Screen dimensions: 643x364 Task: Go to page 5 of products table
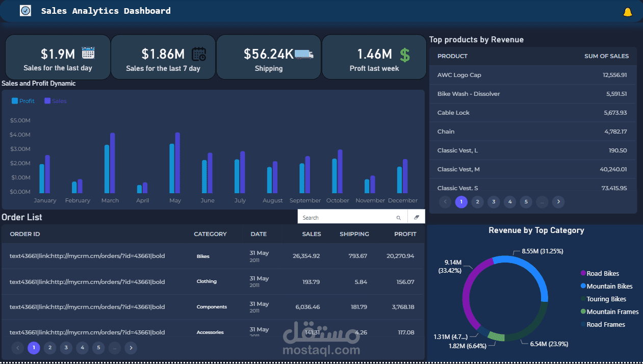click(x=526, y=202)
